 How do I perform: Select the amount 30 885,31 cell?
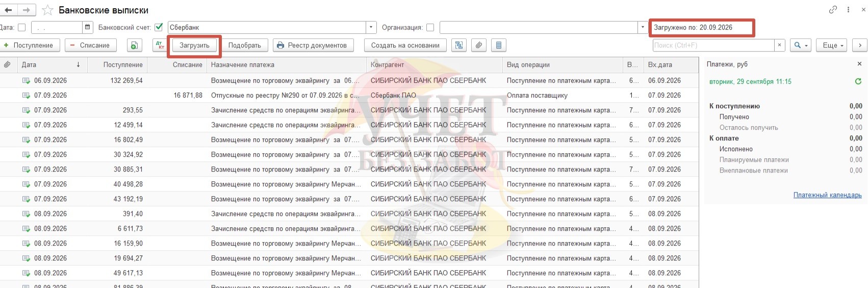pyautogui.click(x=117, y=170)
